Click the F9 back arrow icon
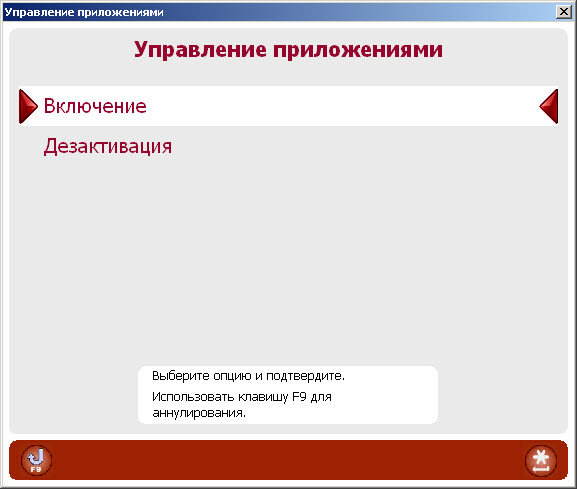Image resolution: width=577 pixels, height=489 pixels. 36,460
